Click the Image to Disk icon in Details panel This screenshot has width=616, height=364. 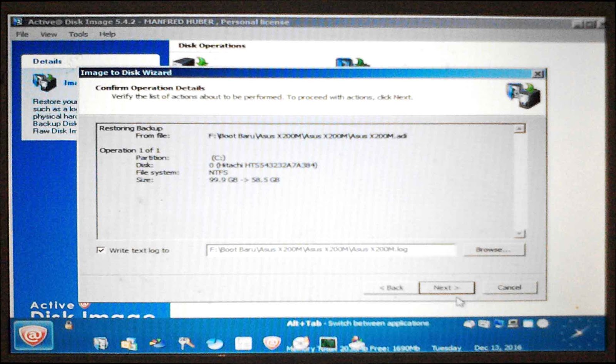point(45,82)
